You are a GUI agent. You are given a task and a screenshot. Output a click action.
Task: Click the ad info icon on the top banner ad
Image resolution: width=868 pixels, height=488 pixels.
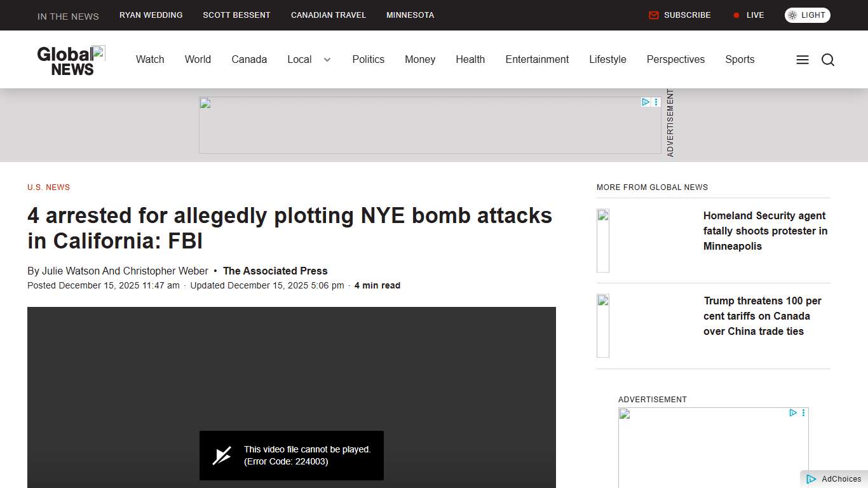646,102
